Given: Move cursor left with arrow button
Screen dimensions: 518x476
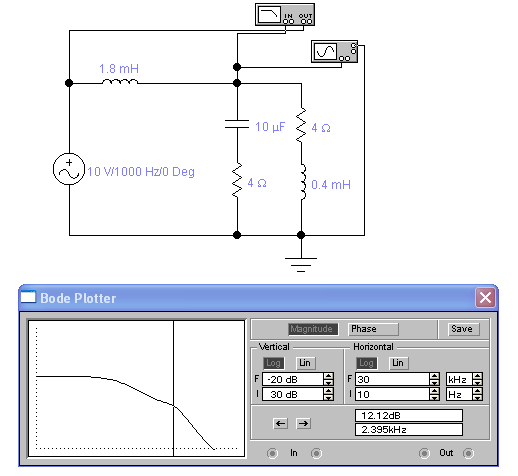Looking at the screenshot, I should (x=280, y=424).
